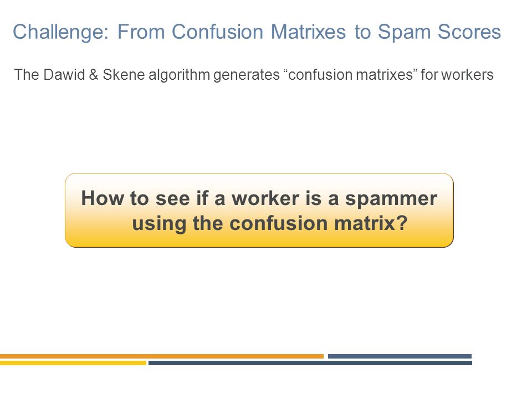The width and height of the screenshot is (532, 399).
Task: Select the long dark blue footer bar
Action: [x=310, y=363]
